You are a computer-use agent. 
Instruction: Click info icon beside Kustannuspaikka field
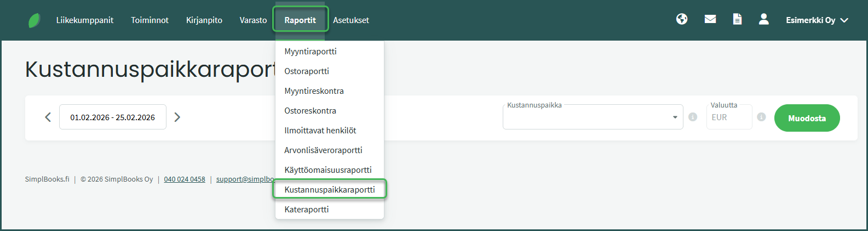[693, 117]
